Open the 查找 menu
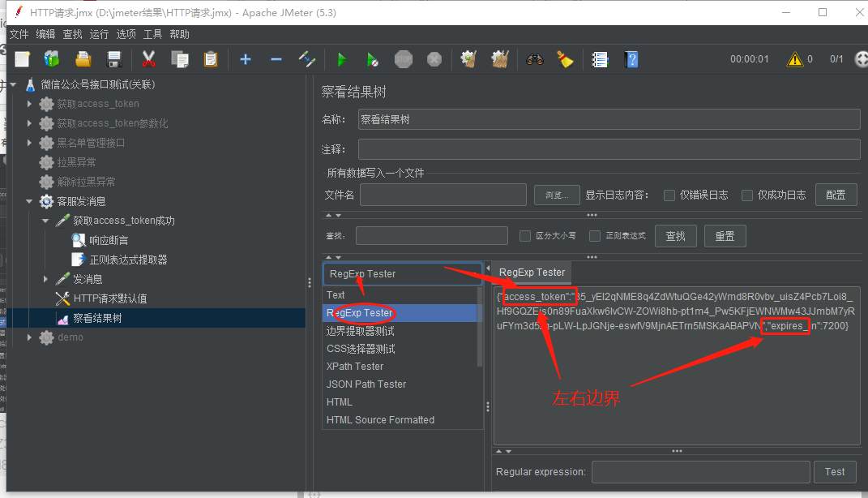The height and width of the screenshot is (498, 868). pos(72,34)
